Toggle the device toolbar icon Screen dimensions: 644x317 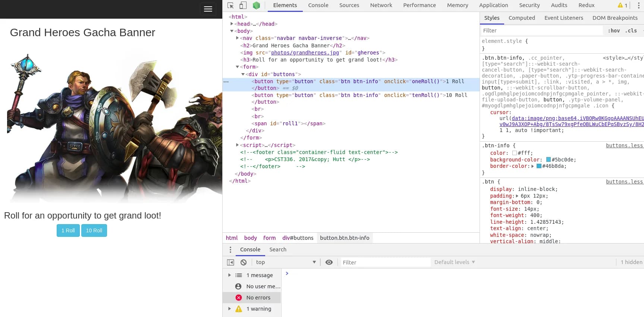tap(243, 5)
